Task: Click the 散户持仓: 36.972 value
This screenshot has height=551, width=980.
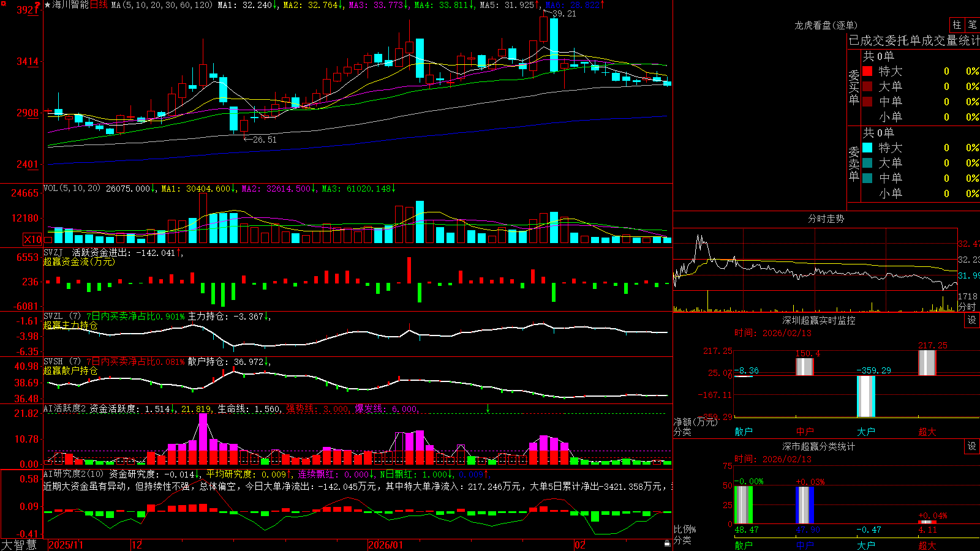Action: (x=225, y=362)
